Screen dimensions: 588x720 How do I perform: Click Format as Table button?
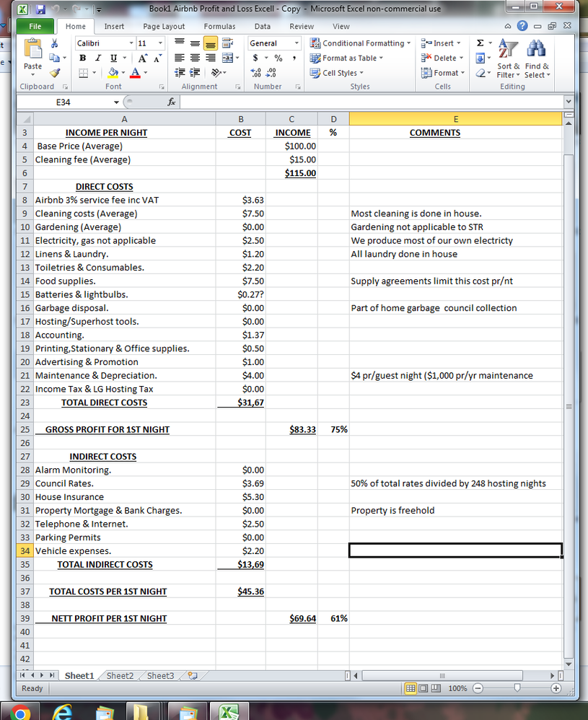pos(348,58)
